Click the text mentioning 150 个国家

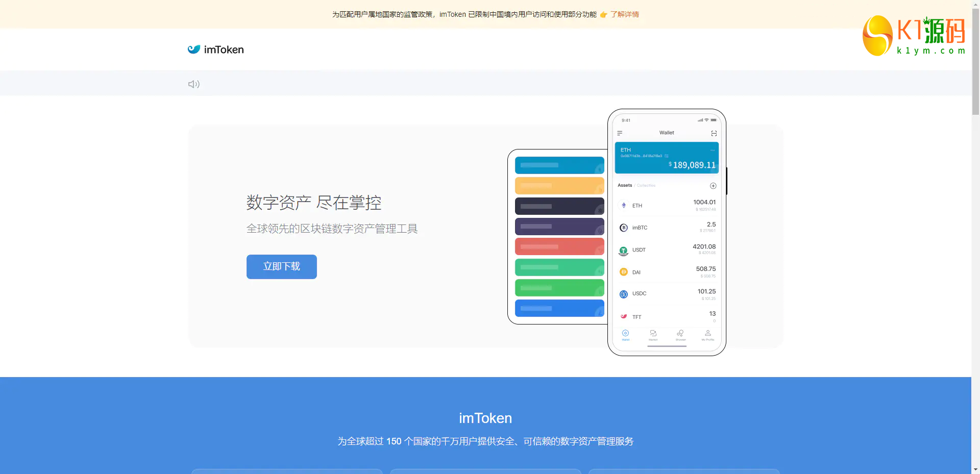tap(485, 441)
